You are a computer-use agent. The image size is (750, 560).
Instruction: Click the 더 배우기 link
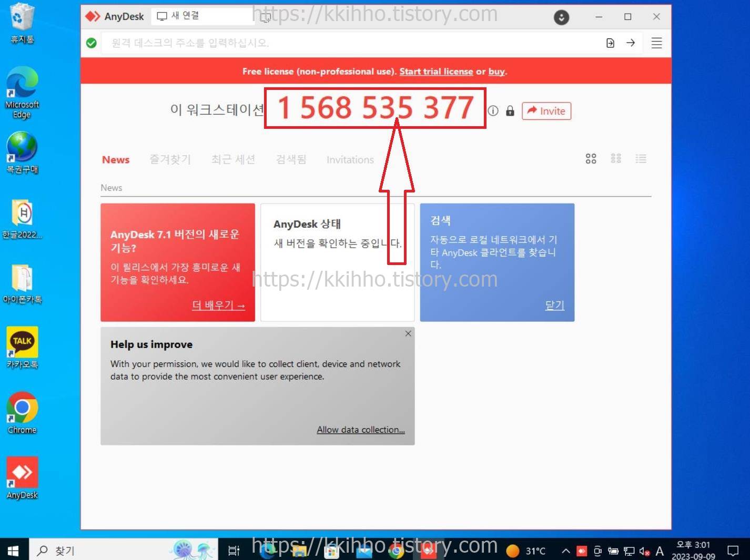point(218,305)
